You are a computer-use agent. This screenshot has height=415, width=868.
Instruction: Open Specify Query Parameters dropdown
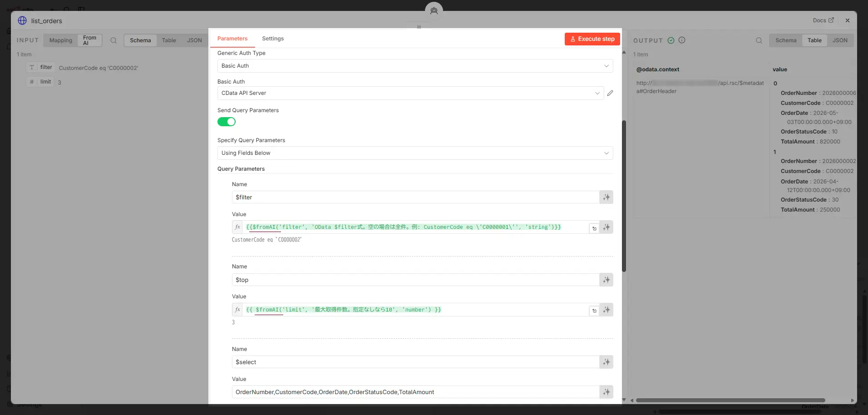(x=415, y=153)
